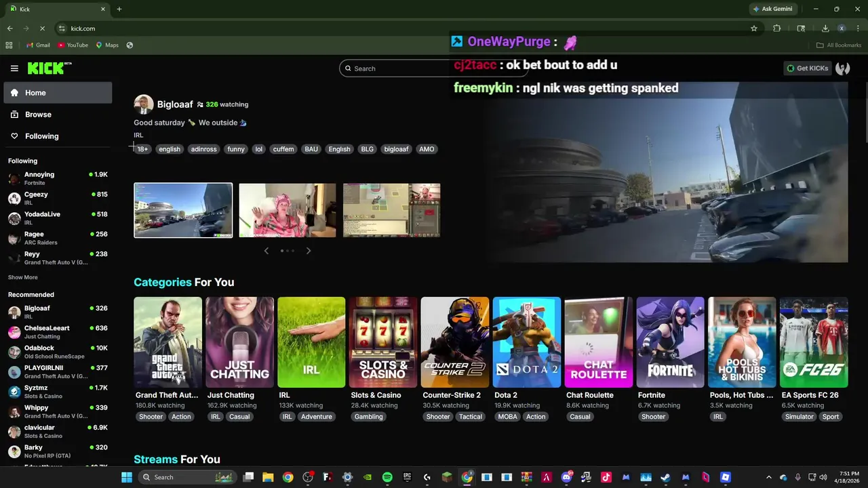This screenshot has width=868, height=488.
Task: Click Gambling tag under Slots & Casino
Action: tap(368, 417)
